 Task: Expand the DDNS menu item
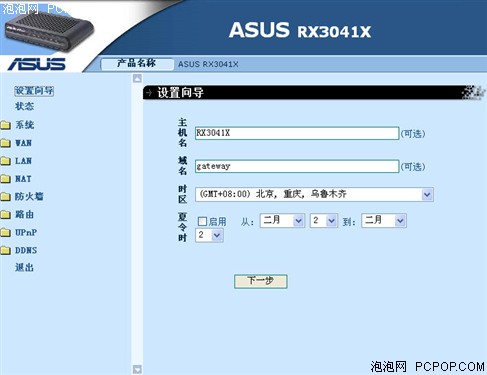coord(26,250)
